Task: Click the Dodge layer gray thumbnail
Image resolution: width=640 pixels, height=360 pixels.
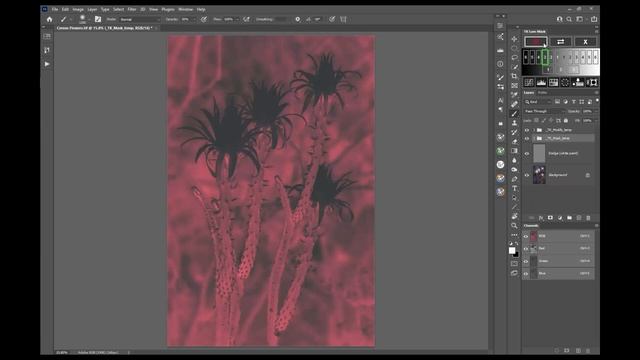Action: 539,154
